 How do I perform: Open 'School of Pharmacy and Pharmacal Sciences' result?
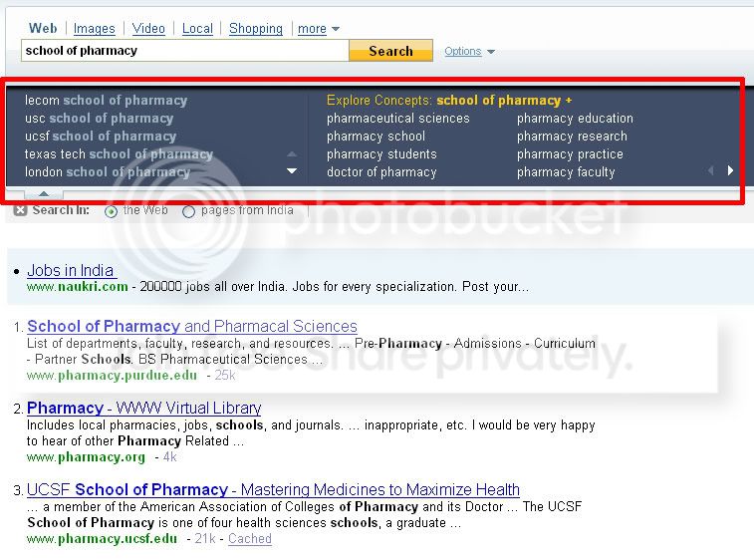(x=192, y=326)
